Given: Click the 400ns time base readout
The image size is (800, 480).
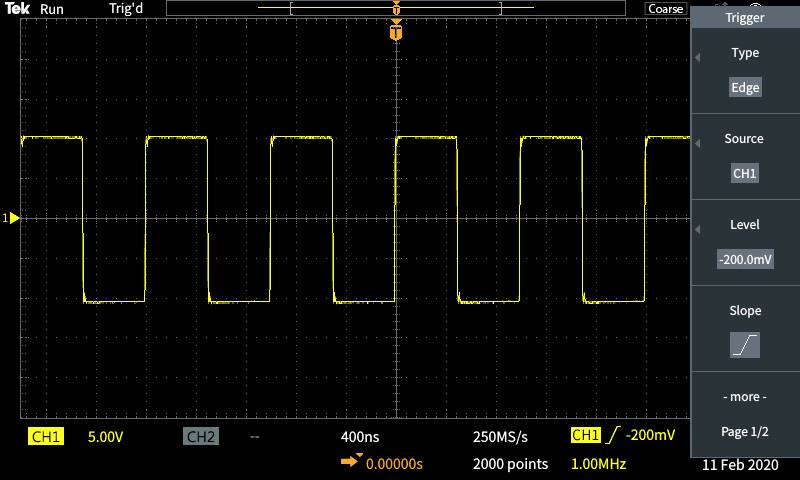Looking at the screenshot, I should 360,437.
